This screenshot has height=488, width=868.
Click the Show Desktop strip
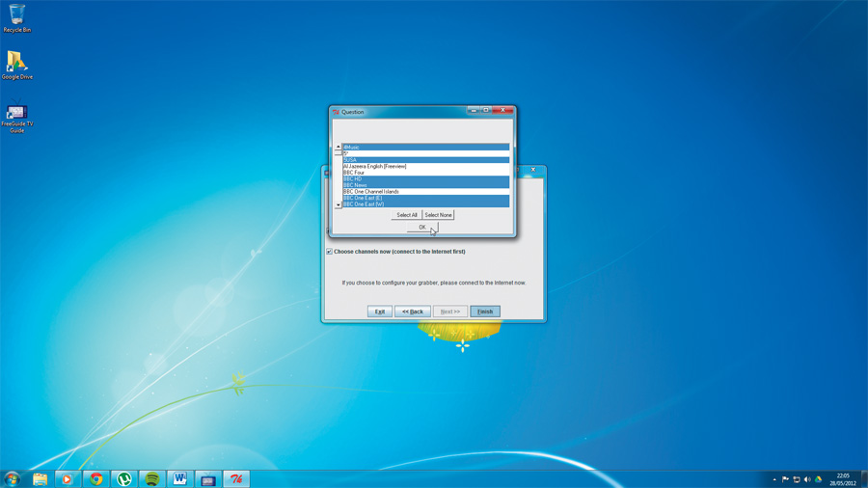coord(864,479)
